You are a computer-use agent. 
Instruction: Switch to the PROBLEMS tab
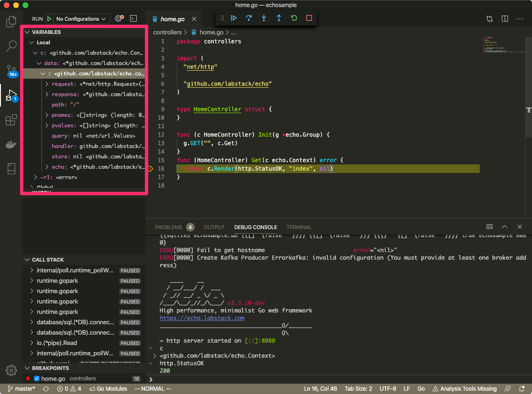tap(168, 227)
